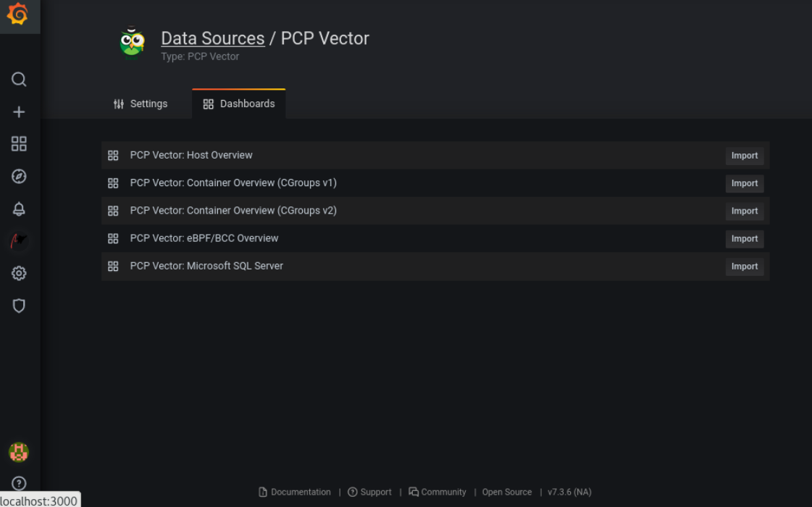The image size is (812, 507).
Task: Open the Alerting bell icon
Action: 19,209
